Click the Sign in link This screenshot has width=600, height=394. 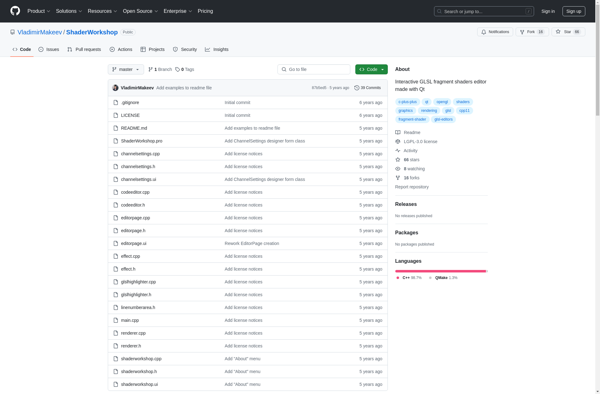click(548, 11)
